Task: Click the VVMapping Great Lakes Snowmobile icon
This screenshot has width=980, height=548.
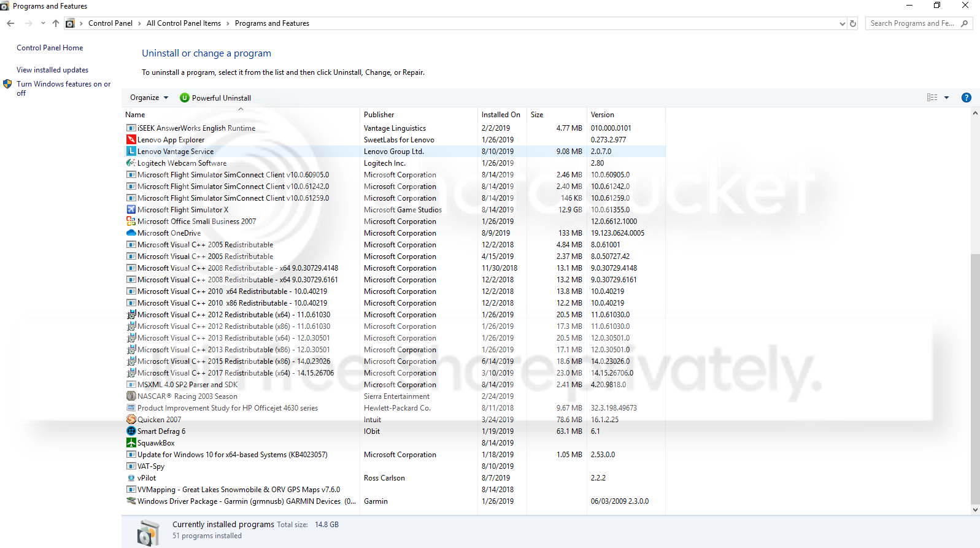Action: [131, 490]
